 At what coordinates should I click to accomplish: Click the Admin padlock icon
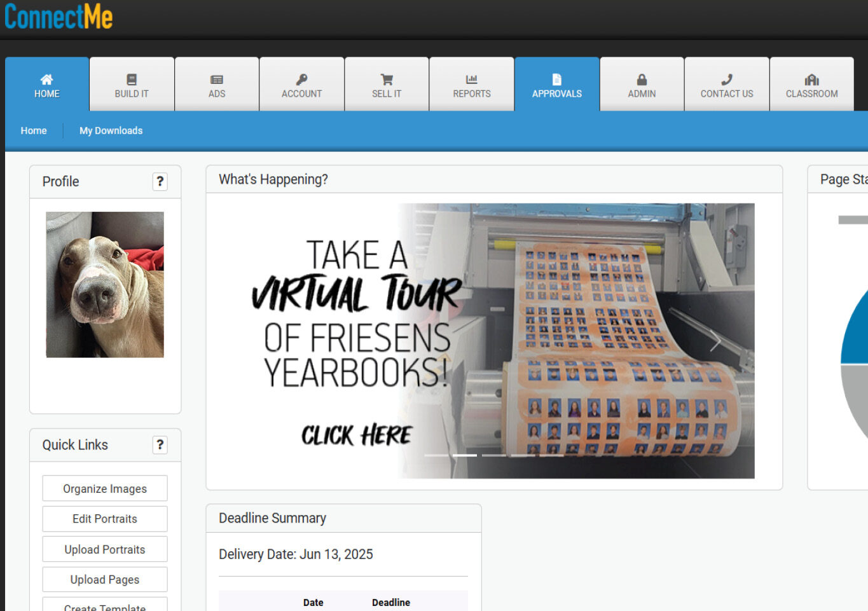pyautogui.click(x=642, y=80)
